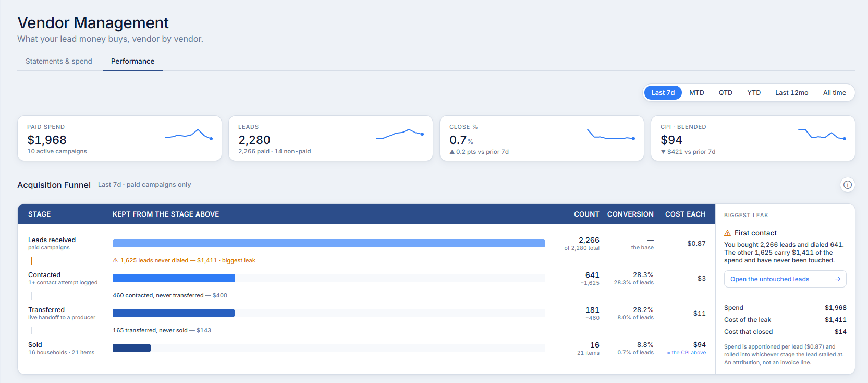
Task: Click the arrow in Open the untouched leads
Action: click(838, 279)
